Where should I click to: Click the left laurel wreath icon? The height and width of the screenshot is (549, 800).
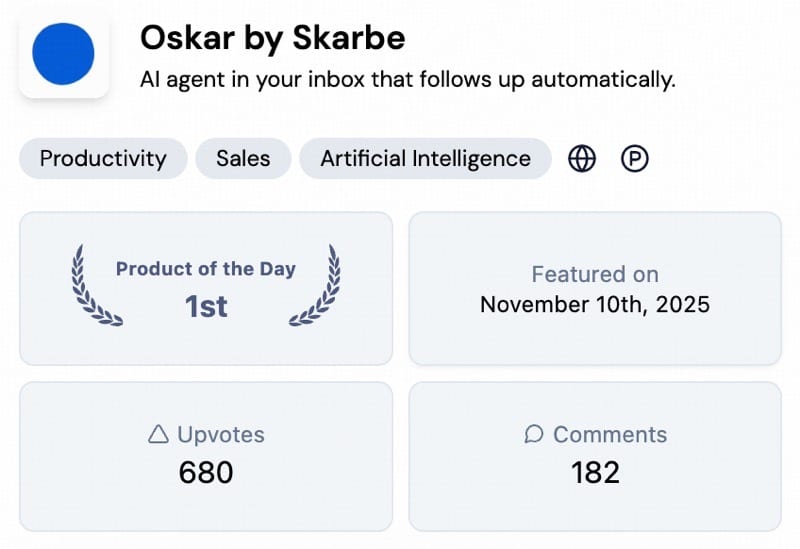[x=96, y=286]
